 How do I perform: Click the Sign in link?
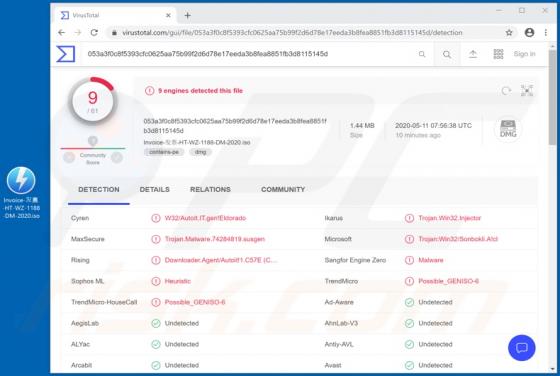[x=524, y=54]
